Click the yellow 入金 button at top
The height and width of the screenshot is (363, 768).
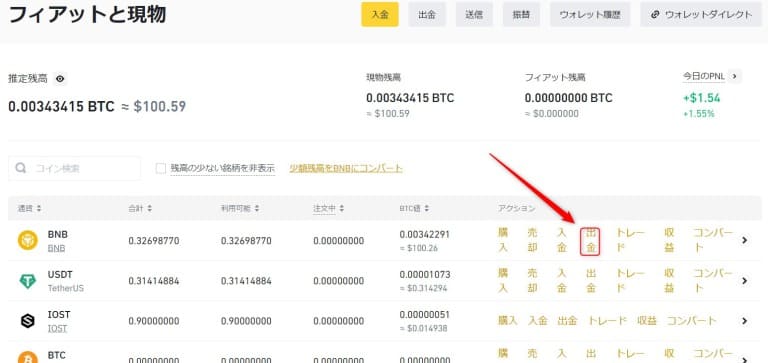pyautogui.click(x=380, y=14)
